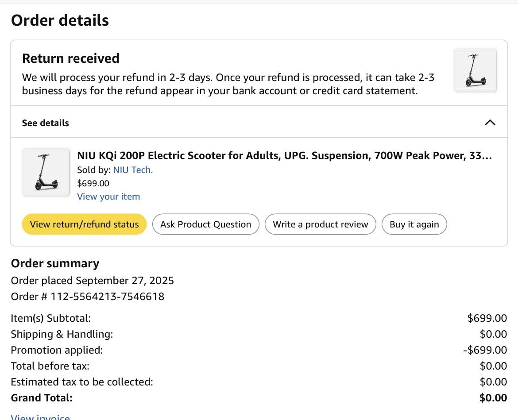The height and width of the screenshot is (420, 518).
Task: Open scooter product image beside item title
Action: [x=46, y=172]
